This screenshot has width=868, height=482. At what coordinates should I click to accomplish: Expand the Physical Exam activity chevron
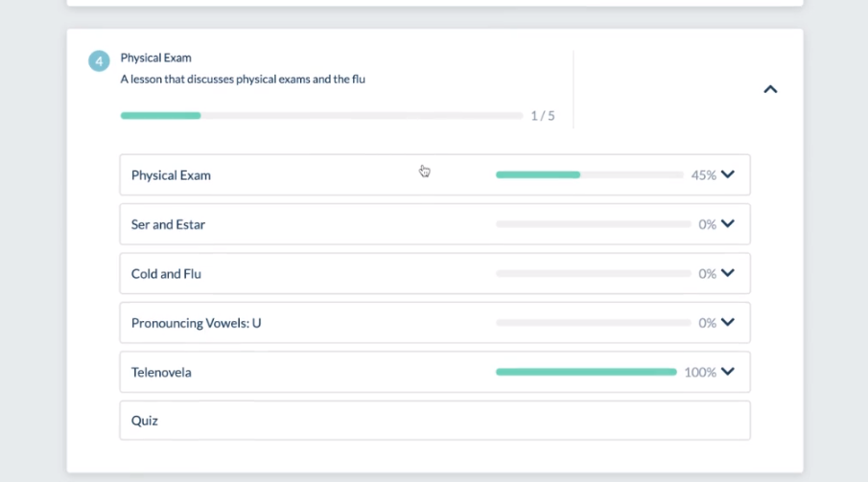coord(728,174)
